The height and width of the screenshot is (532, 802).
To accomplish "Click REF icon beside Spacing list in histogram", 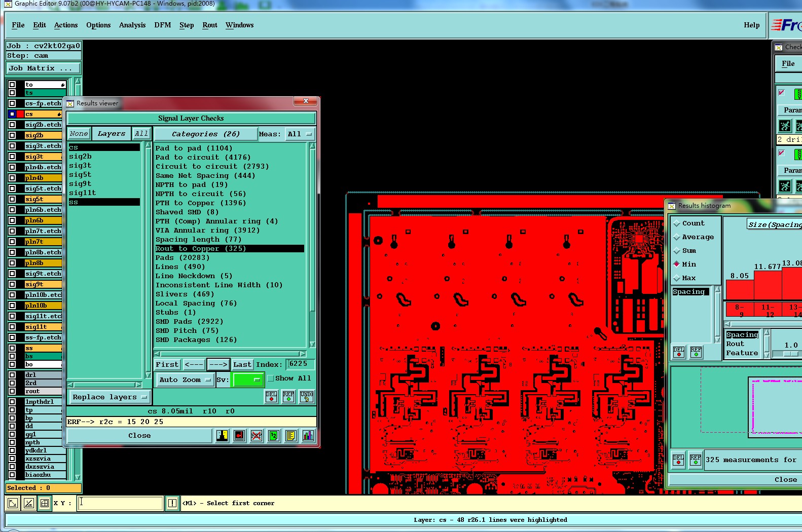I will tap(696, 352).
